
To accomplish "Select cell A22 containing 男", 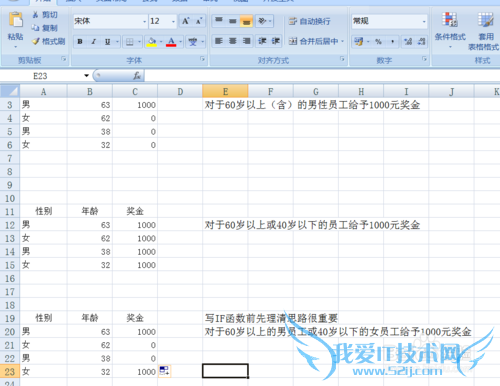I will pyautogui.click(x=44, y=358).
